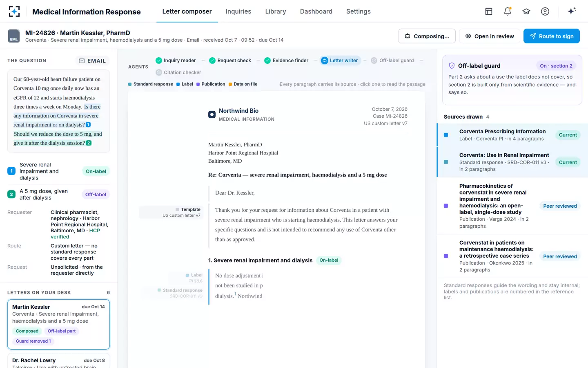Open Corventa Prescribing Information source
The image size is (588, 368).
pos(512,135)
